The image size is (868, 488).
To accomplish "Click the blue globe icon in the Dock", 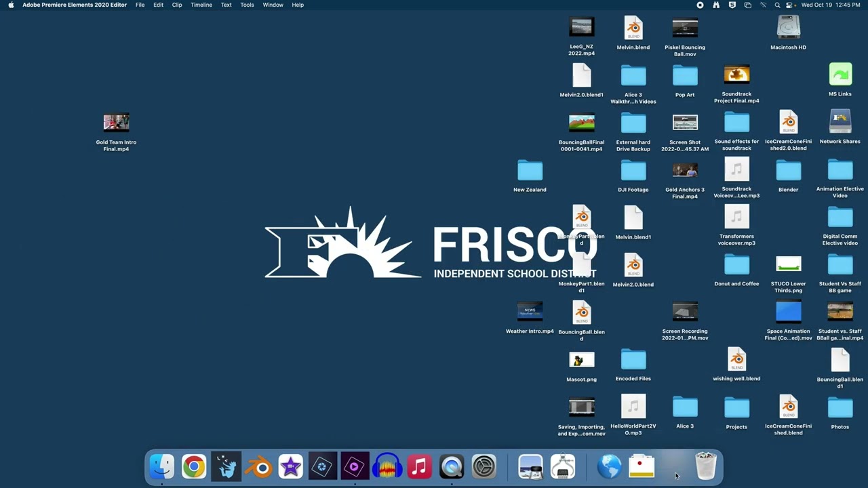I will point(609,466).
